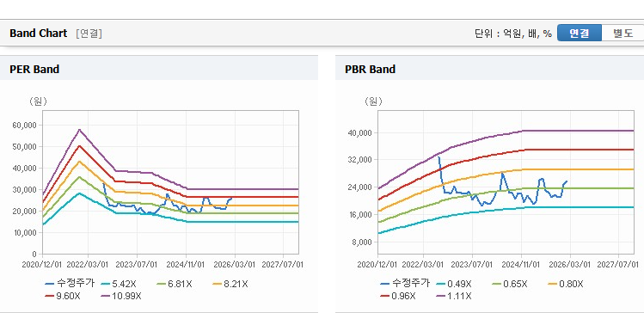Screen dimensions: 644x313
Task: Click the 60,000 axis label in PER chart
Action: pyautogui.click(x=25, y=125)
